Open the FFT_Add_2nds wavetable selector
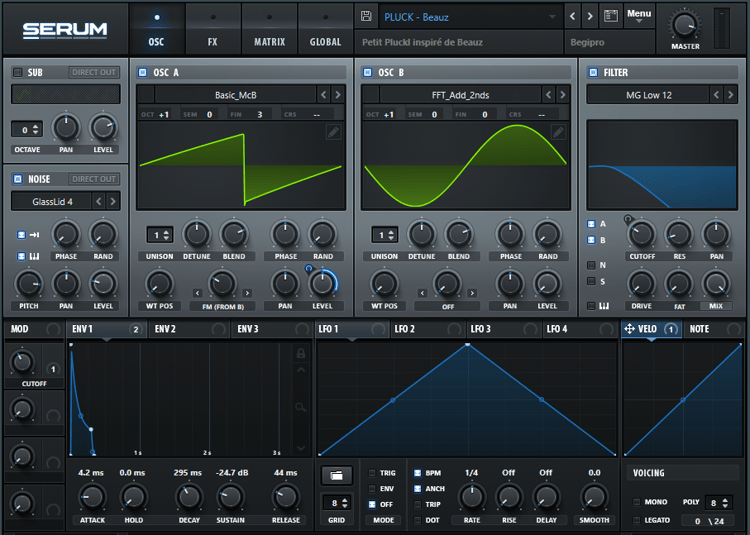This screenshot has width=750, height=535. click(460, 95)
